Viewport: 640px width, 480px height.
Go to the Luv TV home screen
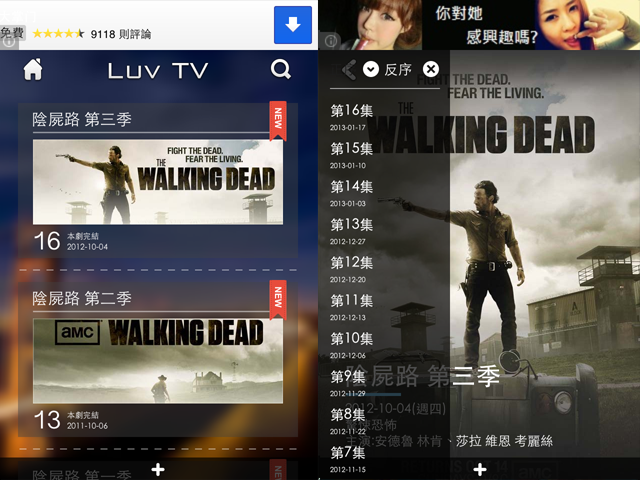coord(33,69)
